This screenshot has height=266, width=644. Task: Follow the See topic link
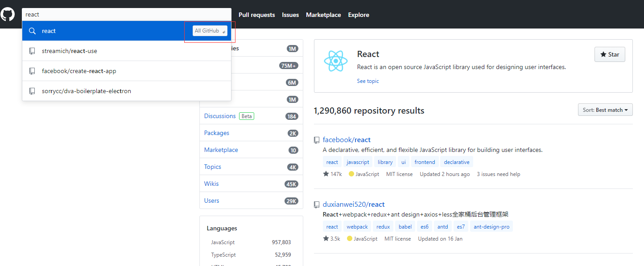[x=368, y=81]
